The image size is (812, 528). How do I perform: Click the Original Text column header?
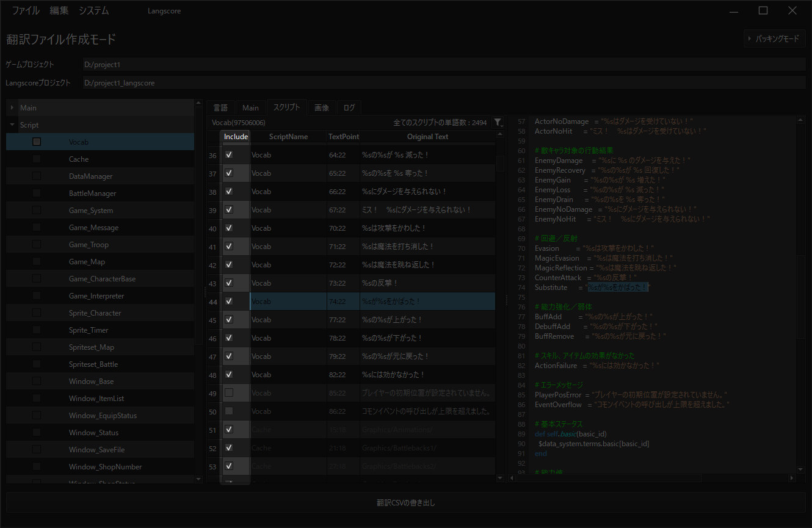(x=428, y=137)
